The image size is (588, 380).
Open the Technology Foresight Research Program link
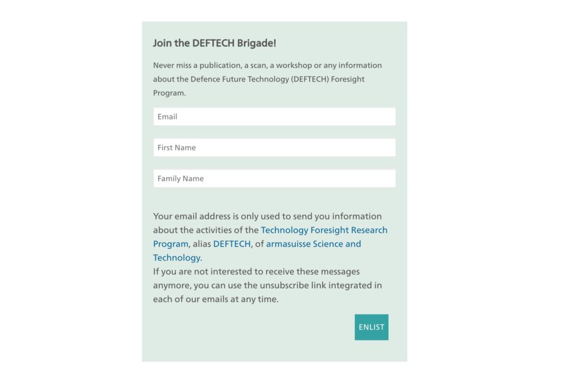point(324,230)
